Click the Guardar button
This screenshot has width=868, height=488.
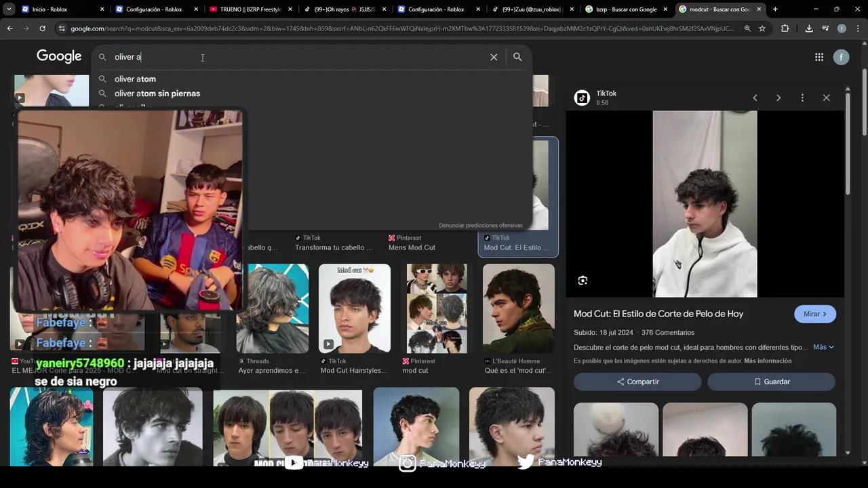(x=771, y=382)
